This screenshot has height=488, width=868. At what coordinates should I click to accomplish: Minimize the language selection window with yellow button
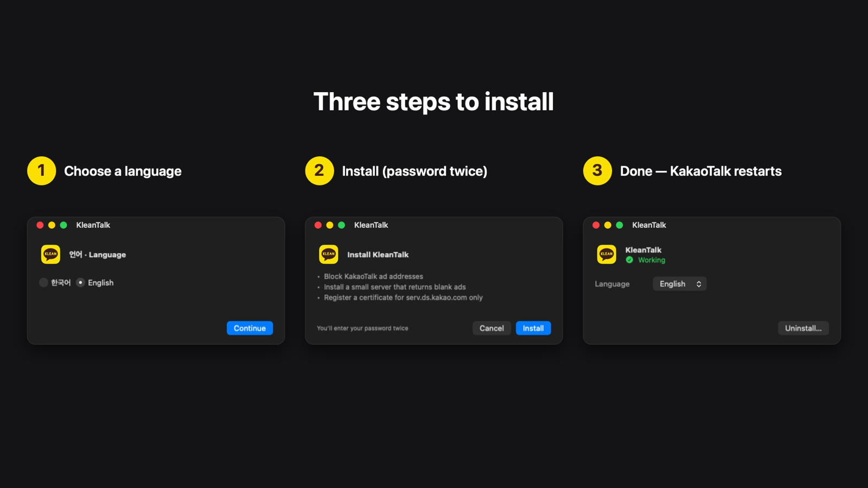(52, 225)
